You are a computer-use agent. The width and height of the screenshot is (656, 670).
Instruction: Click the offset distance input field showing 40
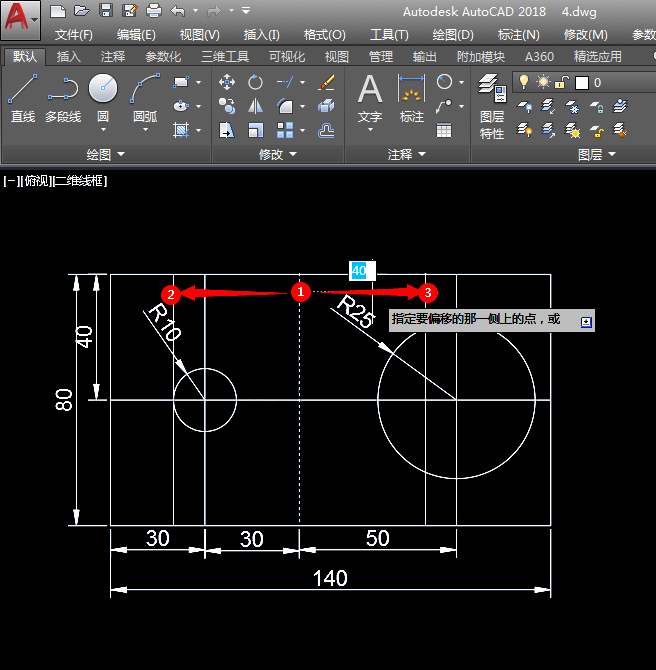pyautogui.click(x=359, y=270)
